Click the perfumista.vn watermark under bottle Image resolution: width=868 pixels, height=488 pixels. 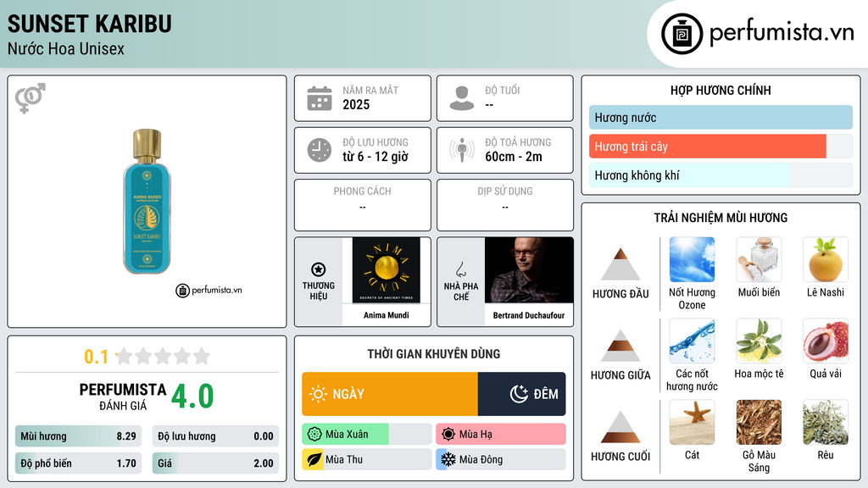pyautogui.click(x=209, y=290)
